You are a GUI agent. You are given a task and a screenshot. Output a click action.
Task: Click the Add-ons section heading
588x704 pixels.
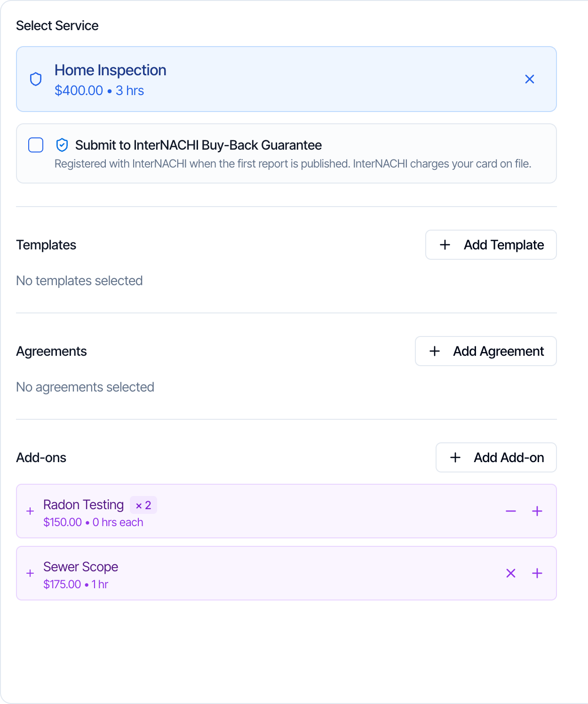coord(41,457)
